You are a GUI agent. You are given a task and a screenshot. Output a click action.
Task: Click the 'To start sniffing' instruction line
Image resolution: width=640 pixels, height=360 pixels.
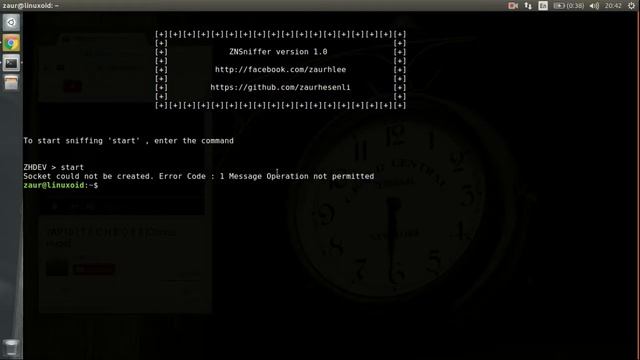tap(129, 141)
